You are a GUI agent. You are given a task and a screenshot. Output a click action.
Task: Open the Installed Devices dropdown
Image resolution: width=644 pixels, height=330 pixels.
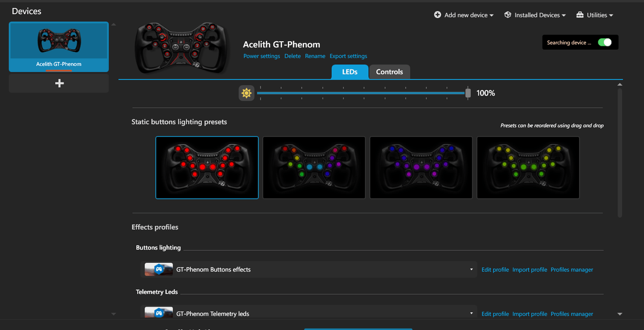[535, 15]
